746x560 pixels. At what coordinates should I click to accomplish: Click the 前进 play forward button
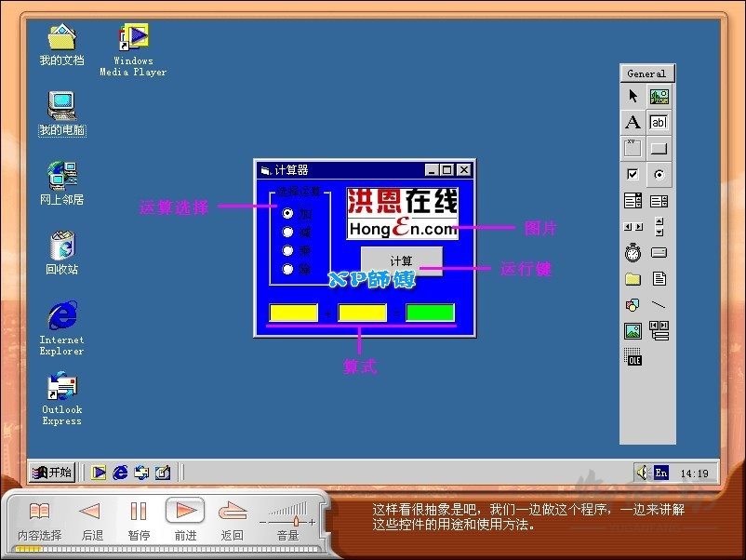click(x=185, y=520)
